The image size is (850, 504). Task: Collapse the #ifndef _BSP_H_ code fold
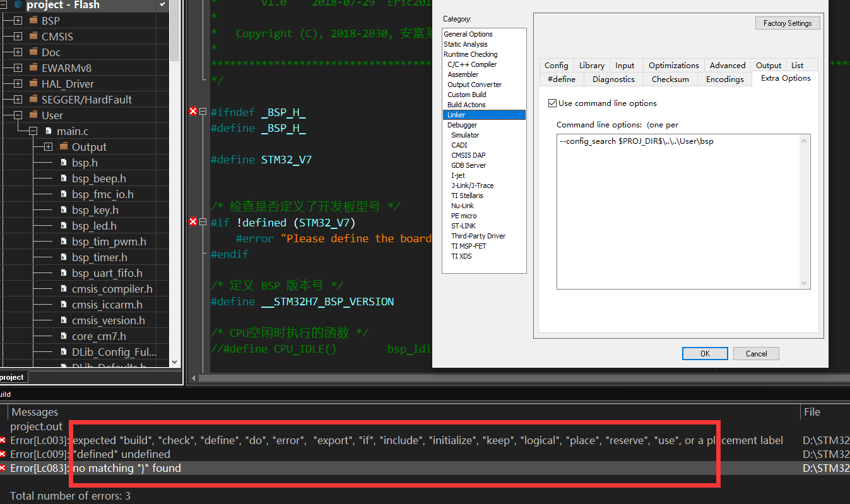click(203, 112)
